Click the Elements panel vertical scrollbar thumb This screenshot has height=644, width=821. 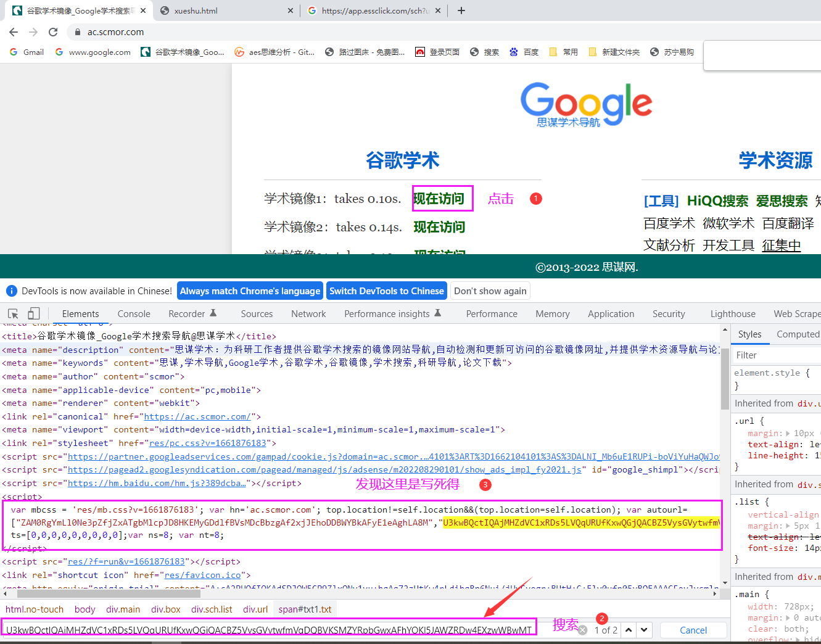725,378
